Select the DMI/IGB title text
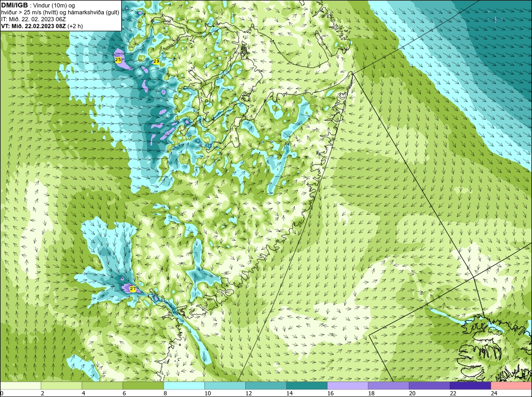 [x=14, y=5]
